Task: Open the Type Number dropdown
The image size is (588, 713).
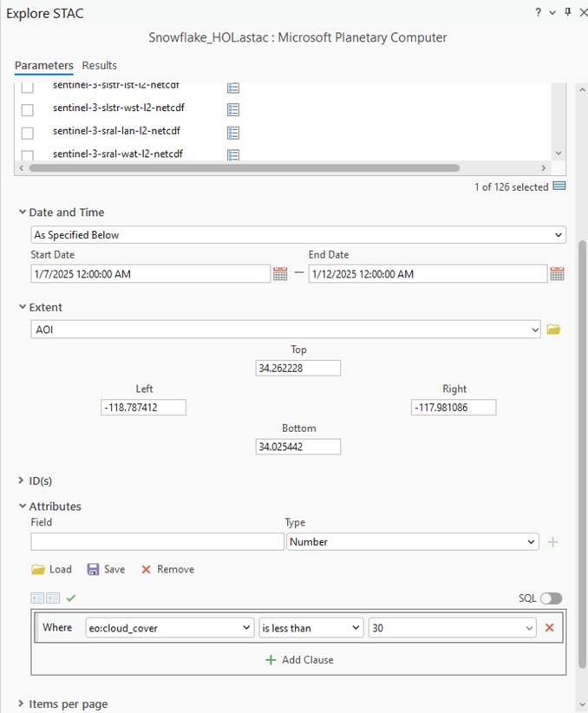Action: (413, 542)
